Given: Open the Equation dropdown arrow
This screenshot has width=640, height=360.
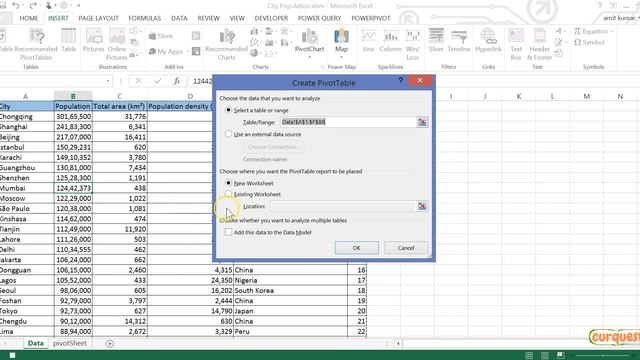Looking at the screenshot, I should [x=612, y=31].
